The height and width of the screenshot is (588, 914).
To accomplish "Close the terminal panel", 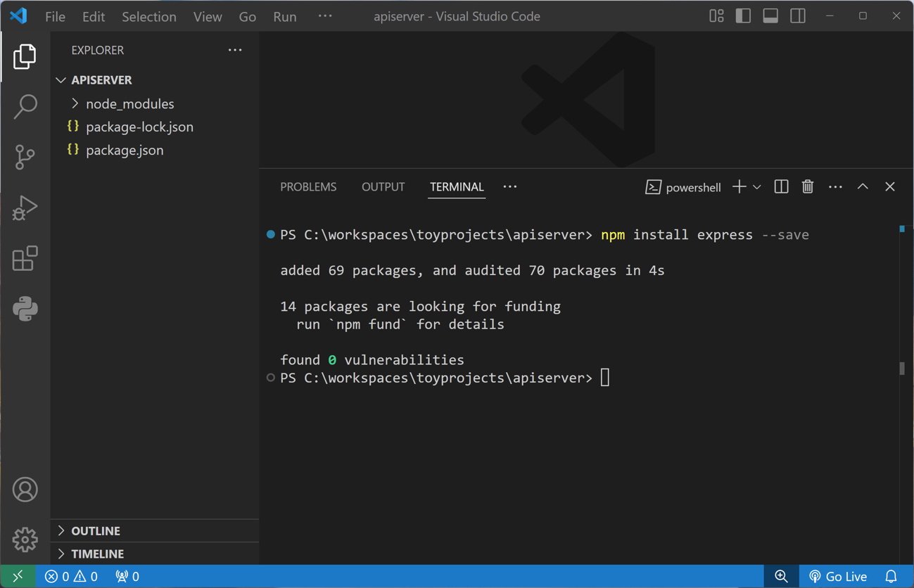I will tap(890, 186).
